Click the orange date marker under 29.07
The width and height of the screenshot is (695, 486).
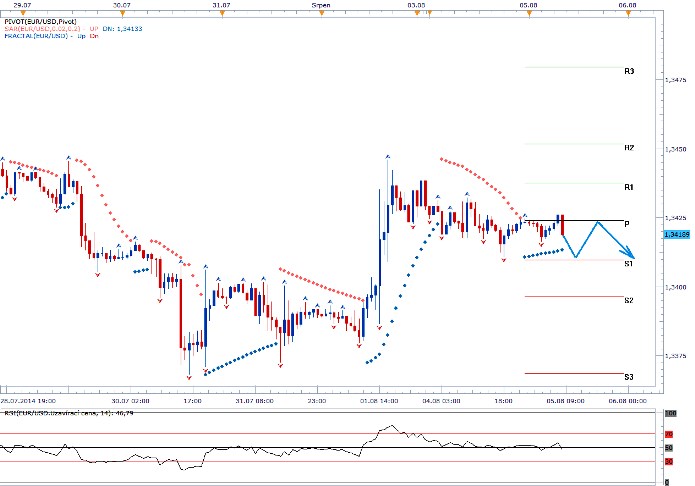[23, 13]
